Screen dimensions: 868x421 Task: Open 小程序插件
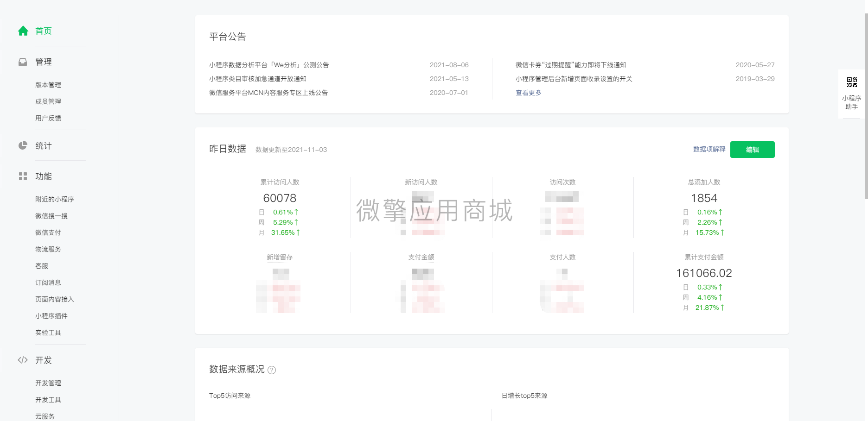[51, 316]
